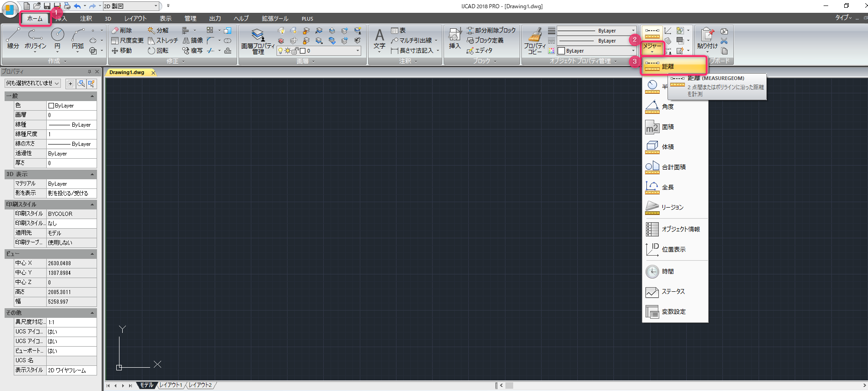This screenshot has width=868, height=391.
Task: Collapse the 3D 表示 section in Properties
Action: click(x=92, y=174)
